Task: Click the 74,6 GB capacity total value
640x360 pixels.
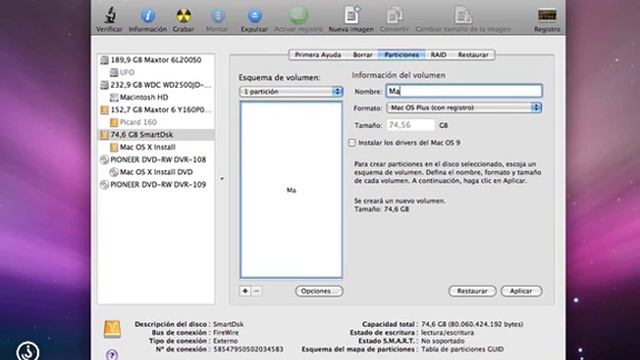Action: (472, 324)
